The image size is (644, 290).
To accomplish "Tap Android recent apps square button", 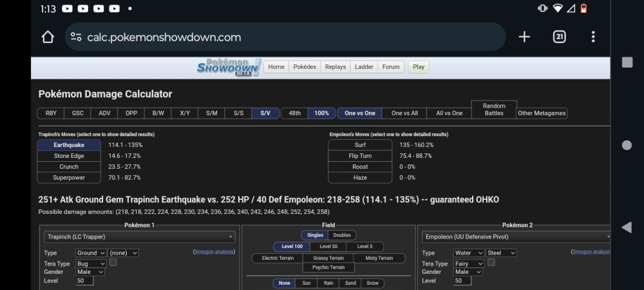I will point(627,63).
